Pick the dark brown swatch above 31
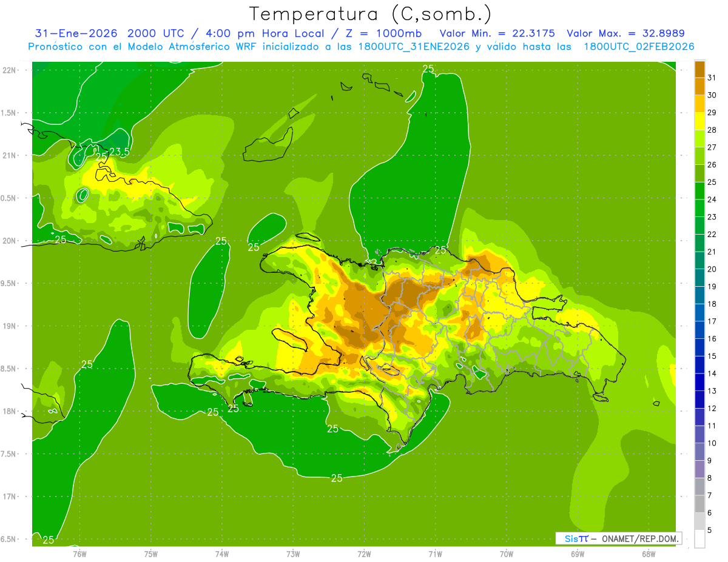 (x=699, y=69)
